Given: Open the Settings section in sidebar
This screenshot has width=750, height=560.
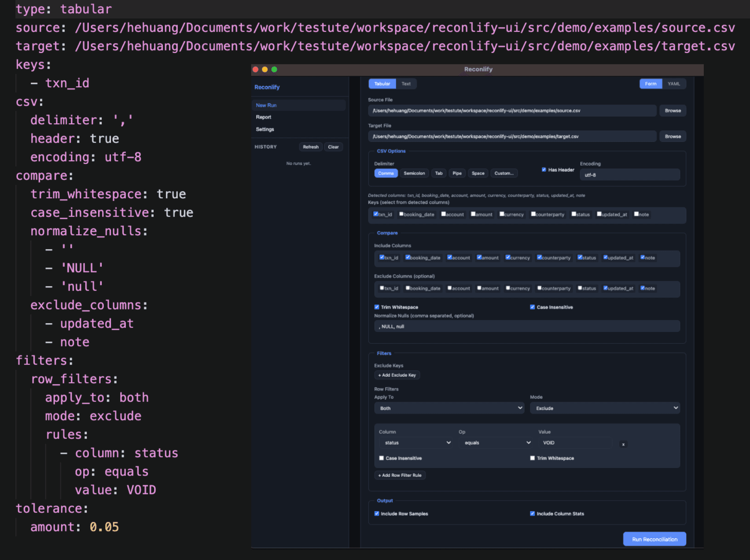Looking at the screenshot, I should 265,129.
